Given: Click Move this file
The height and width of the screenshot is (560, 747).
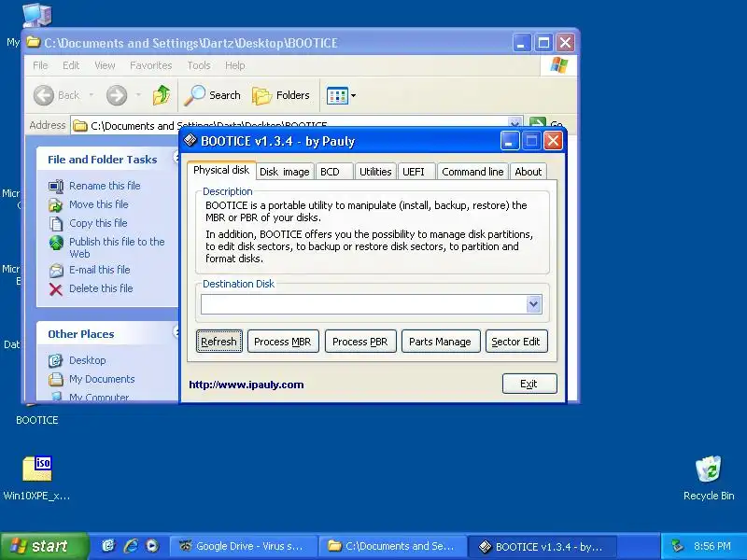Looking at the screenshot, I should click(99, 204).
